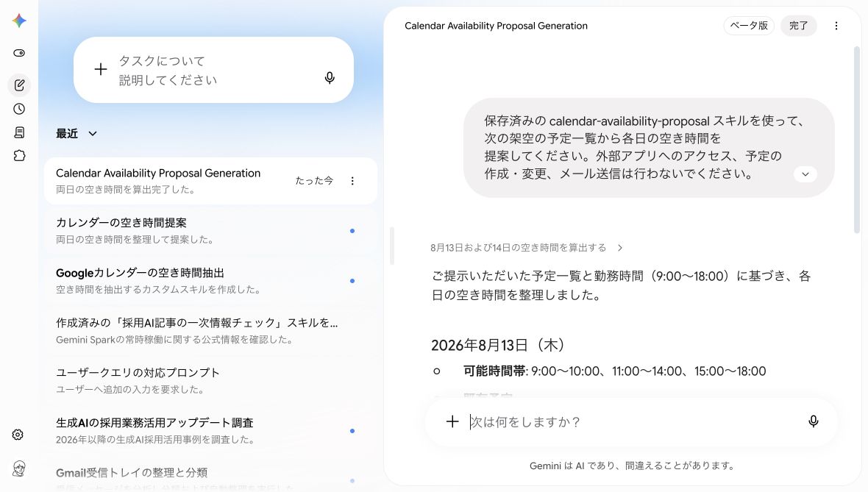The image size is (868, 492).
Task: Open 生成AIの採用業務活用アップデート調査 task
Action: 210,430
